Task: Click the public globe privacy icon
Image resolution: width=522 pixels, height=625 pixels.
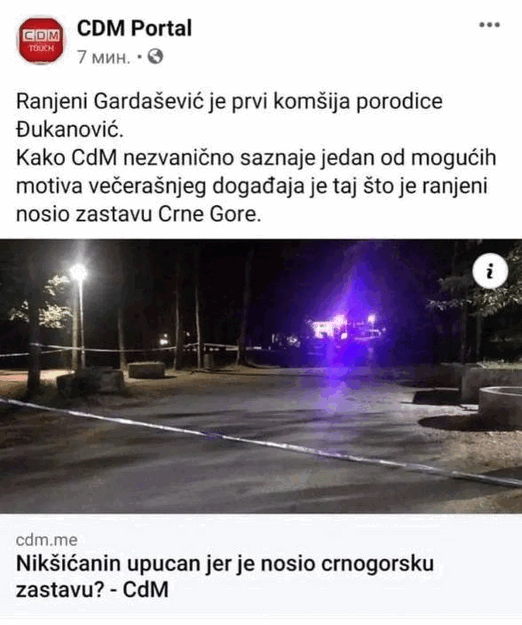Action: (155, 56)
